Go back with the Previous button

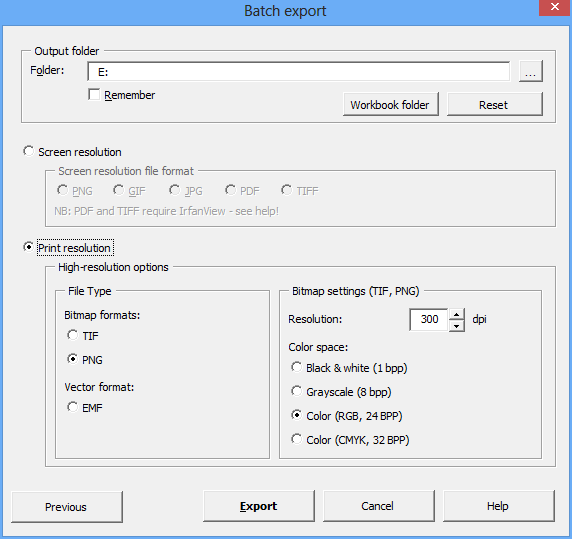pyautogui.click(x=67, y=507)
